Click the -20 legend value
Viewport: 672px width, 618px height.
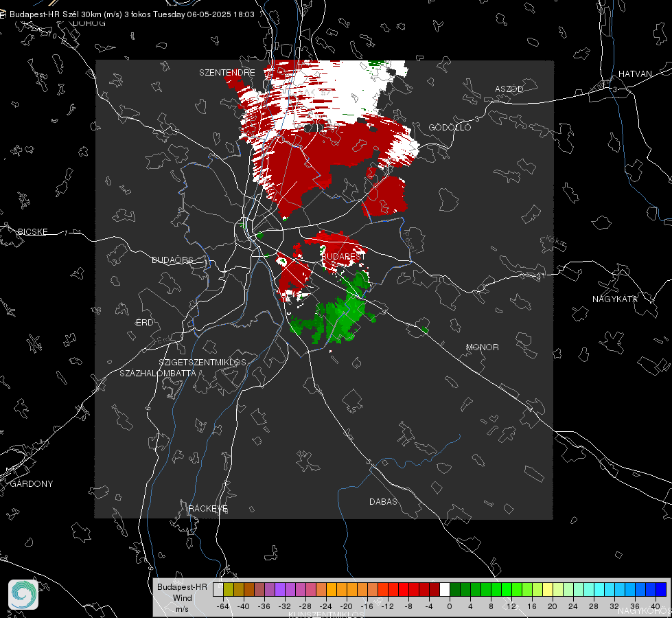point(346,606)
